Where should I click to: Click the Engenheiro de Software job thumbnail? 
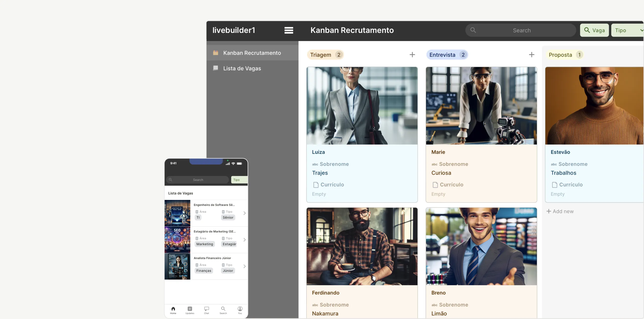click(x=177, y=213)
